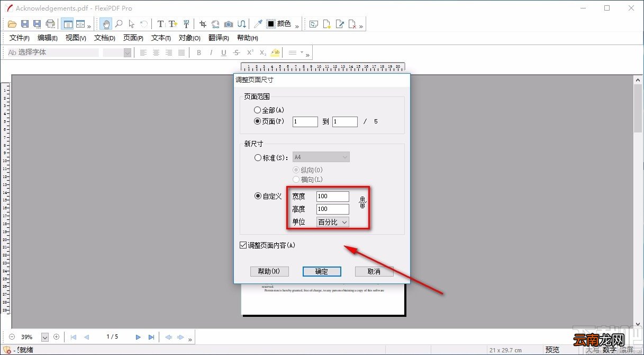Toggle the aspect ratio chain link
This screenshot has height=355, width=644.
pos(362,202)
